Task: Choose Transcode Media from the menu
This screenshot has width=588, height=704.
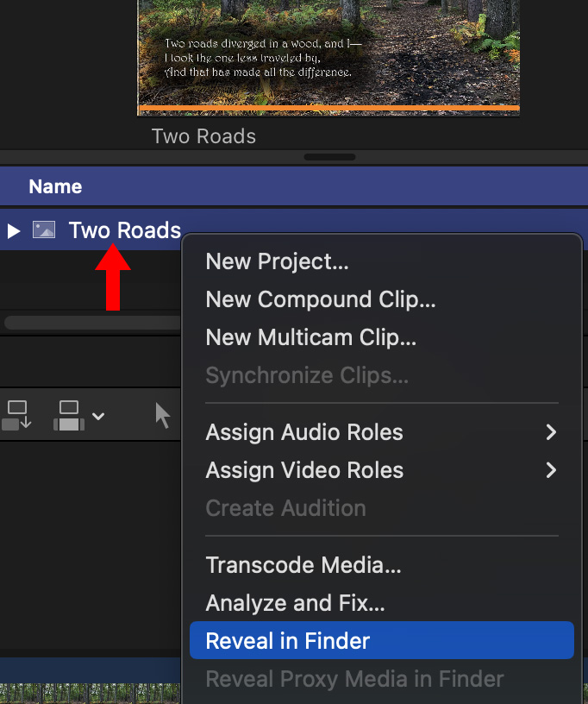Action: [303, 566]
